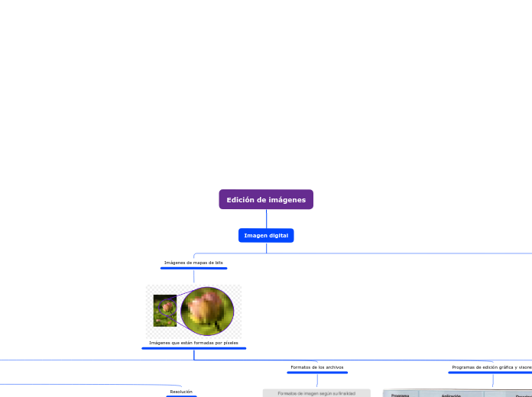Select the 'Programa' table column header
The height and width of the screenshot is (397, 532).
[401, 395]
